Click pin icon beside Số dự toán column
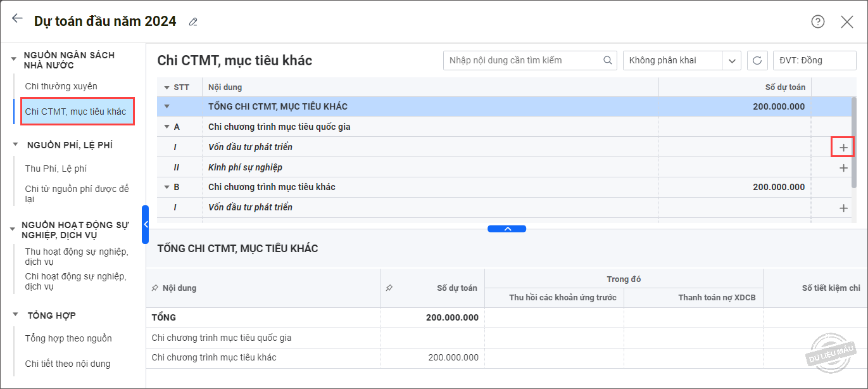Image resolution: width=868 pixels, height=389 pixels. pos(389,288)
